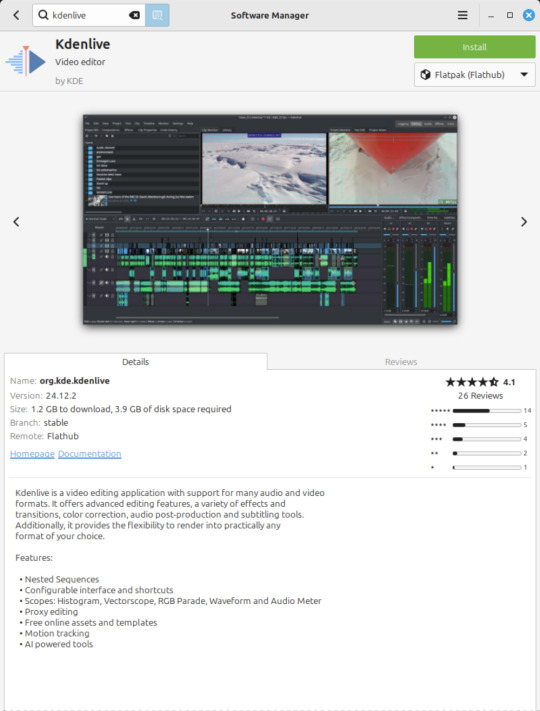Click the 4.1 rating score
Screen dimensions: 540x711
coord(509,382)
